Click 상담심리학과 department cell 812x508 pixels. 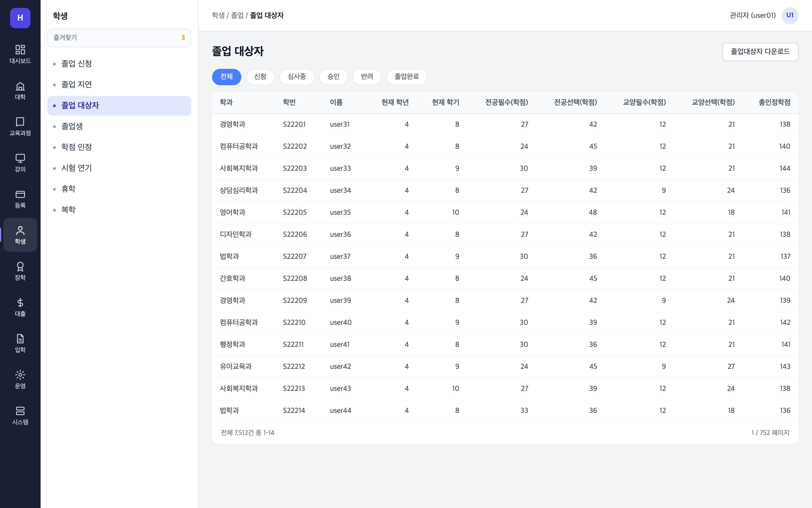(239, 190)
